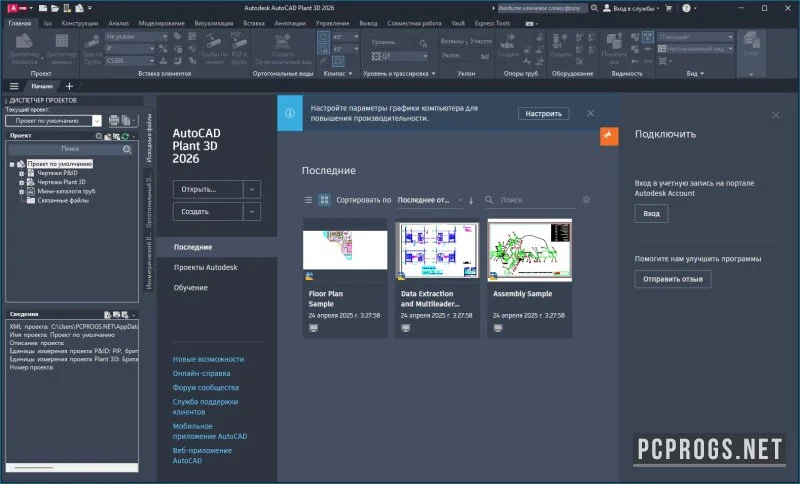Click the hamburger menu left of Начало tab
The height and width of the screenshot is (484, 800).
[14, 86]
